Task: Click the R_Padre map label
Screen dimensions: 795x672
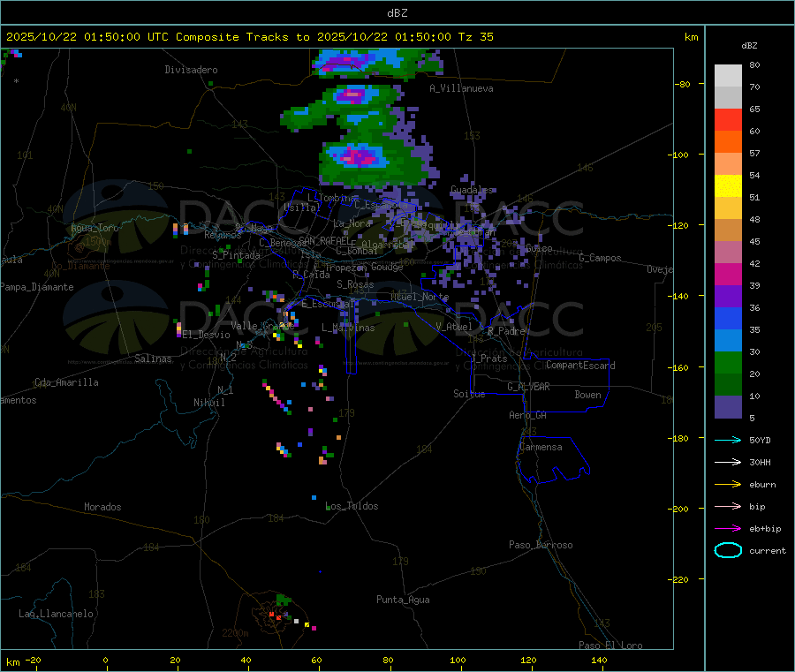Action: pos(506,331)
